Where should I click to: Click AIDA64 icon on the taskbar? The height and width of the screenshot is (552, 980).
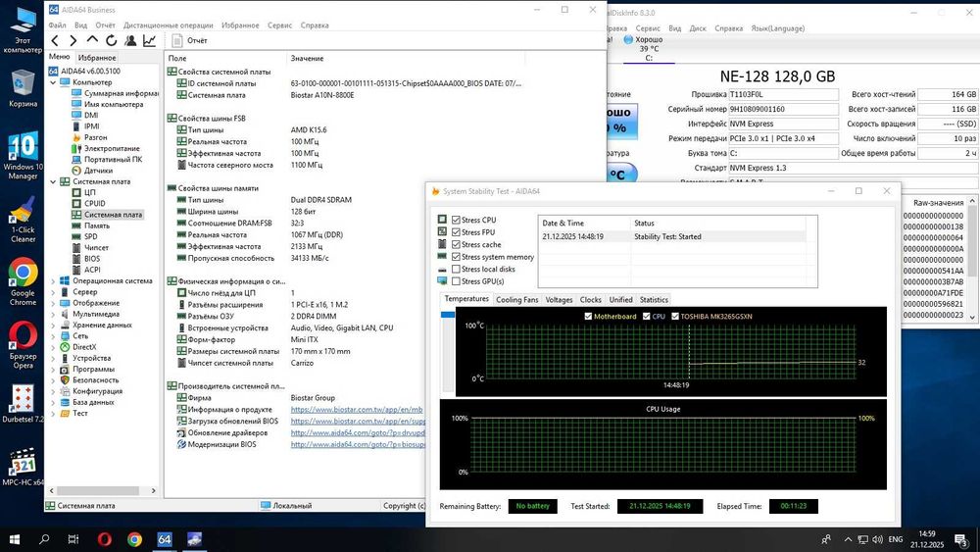165,539
